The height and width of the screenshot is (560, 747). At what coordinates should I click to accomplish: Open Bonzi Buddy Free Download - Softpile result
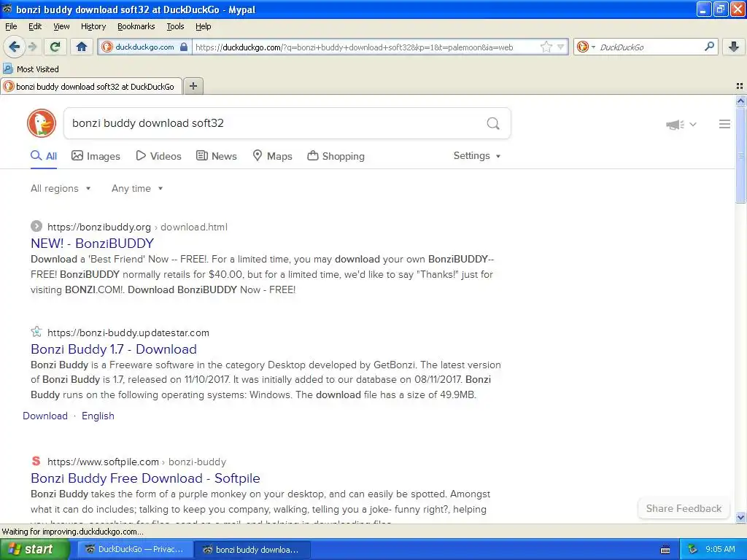(x=145, y=478)
